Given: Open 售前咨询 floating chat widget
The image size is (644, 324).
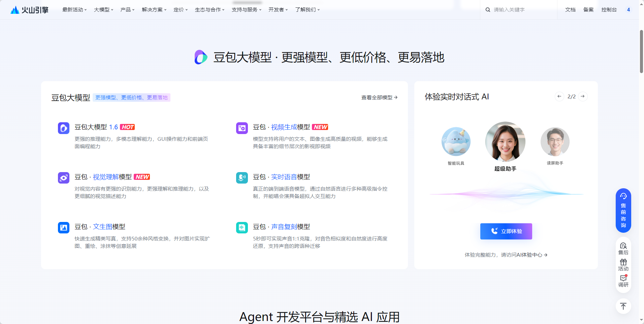Looking at the screenshot, I should click(623, 210).
